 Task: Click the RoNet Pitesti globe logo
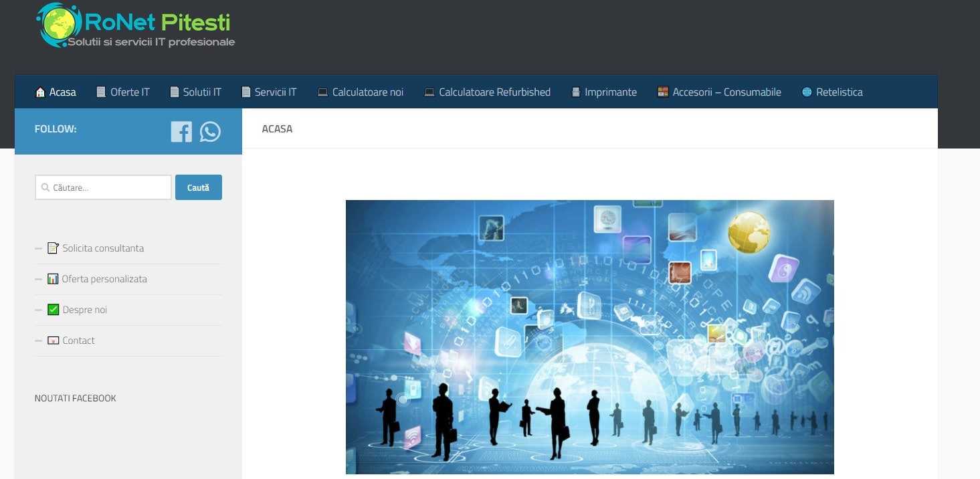[x=59, y=25]
